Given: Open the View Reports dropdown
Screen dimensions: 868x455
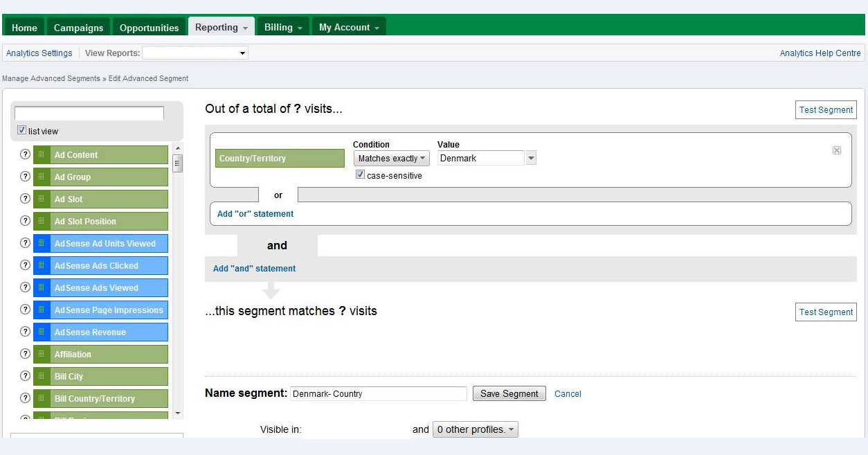Looking at the screenshot, I should (195, 53).
